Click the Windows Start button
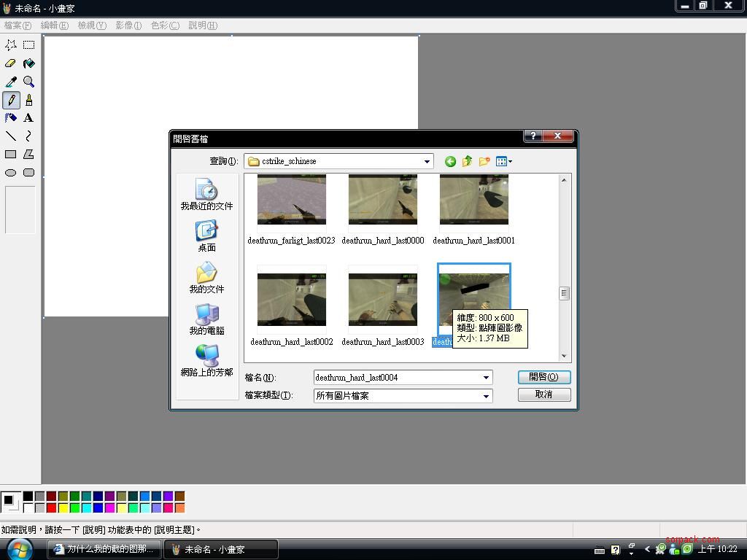The height and width of the screenshot is (560, 747). click(20, 548)
